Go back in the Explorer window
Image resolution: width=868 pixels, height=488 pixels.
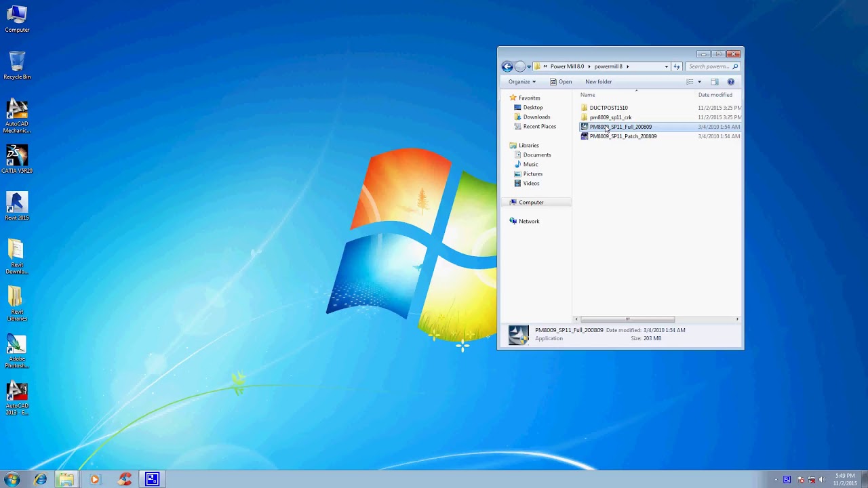pyautogui.click(x=507, y=66)
